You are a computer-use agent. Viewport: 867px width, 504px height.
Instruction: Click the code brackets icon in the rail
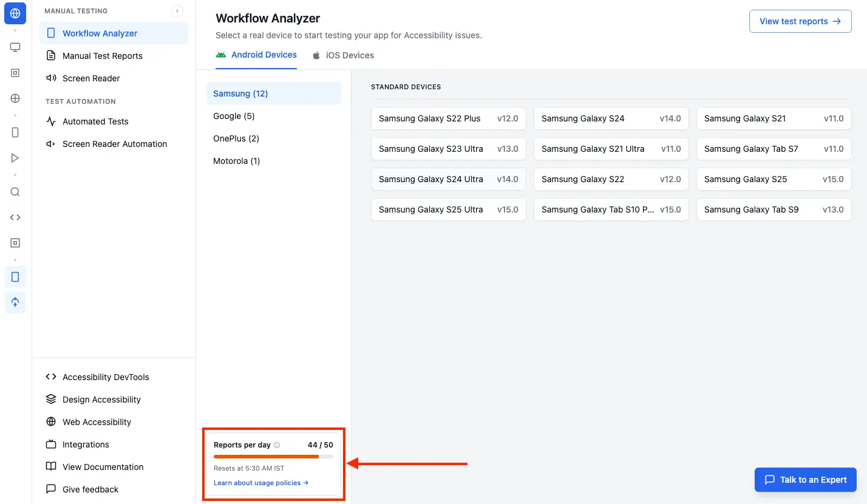[15, 217]
